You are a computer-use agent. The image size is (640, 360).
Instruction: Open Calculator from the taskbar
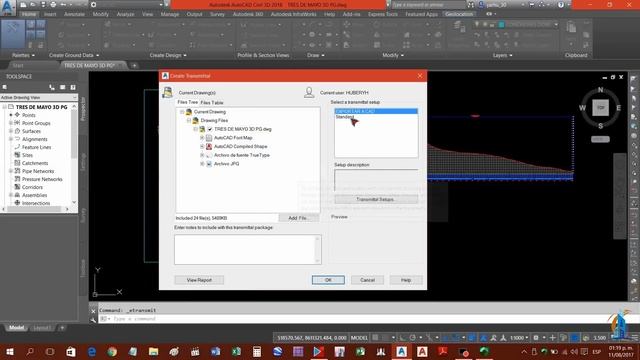coord(257,351)
